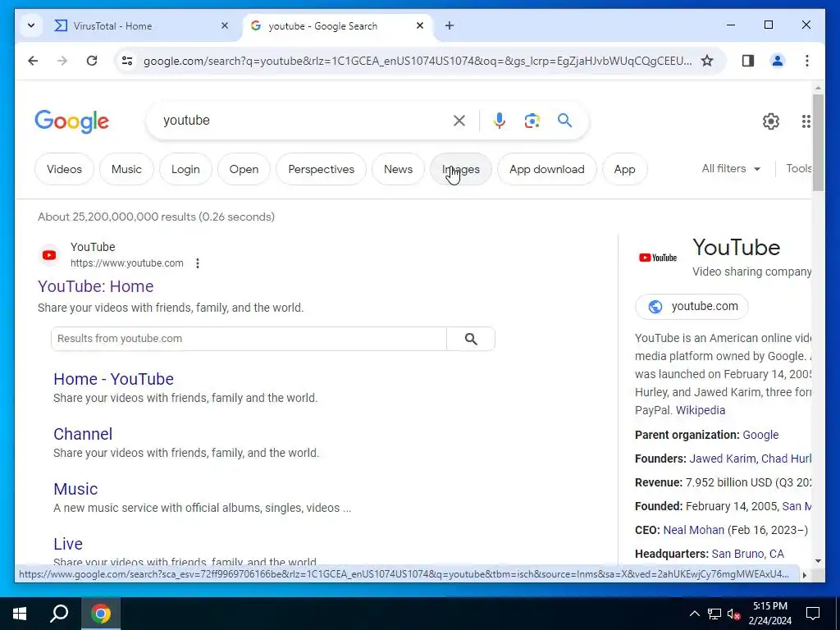Expand the All filters dropdown
The height and width of the screenshot is (630, 840).
[x=731, y=169]
